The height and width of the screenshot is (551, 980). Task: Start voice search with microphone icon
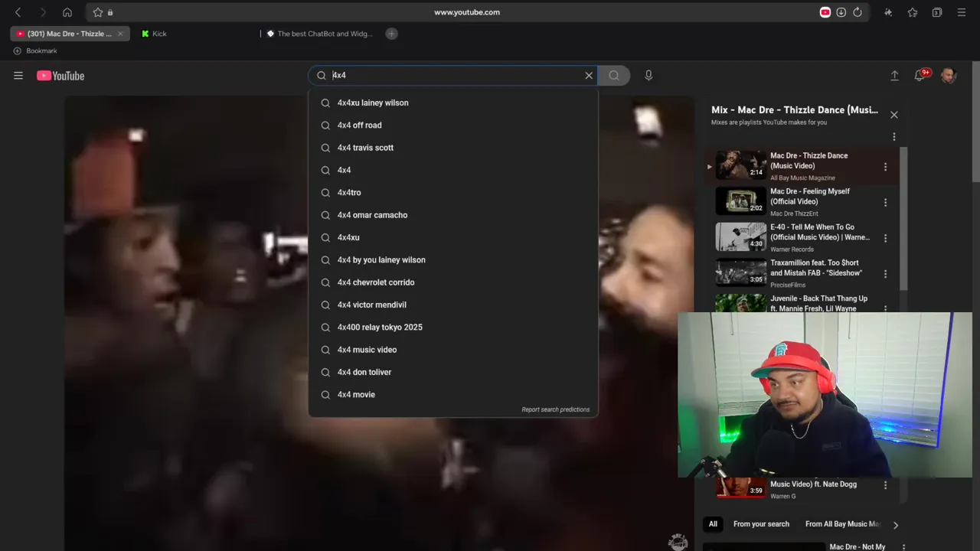[648, 76]
